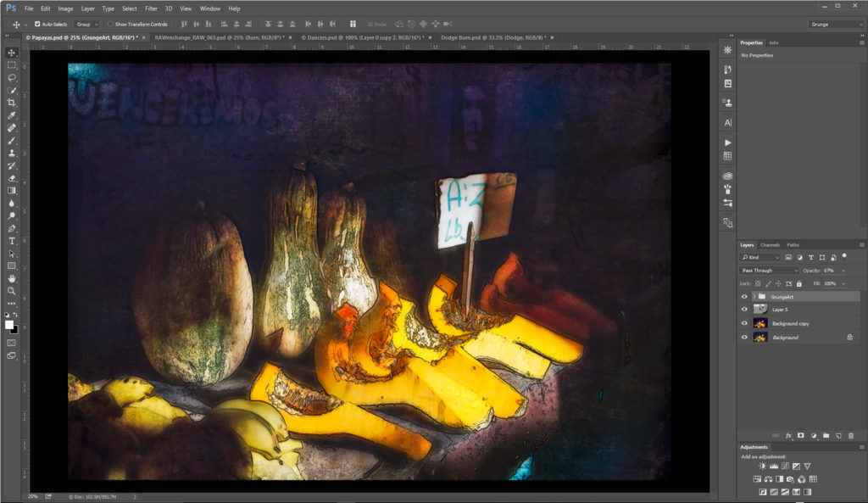Select the Move tool
Viewport: 868px width, 503px height.
[x=12, y=52]
